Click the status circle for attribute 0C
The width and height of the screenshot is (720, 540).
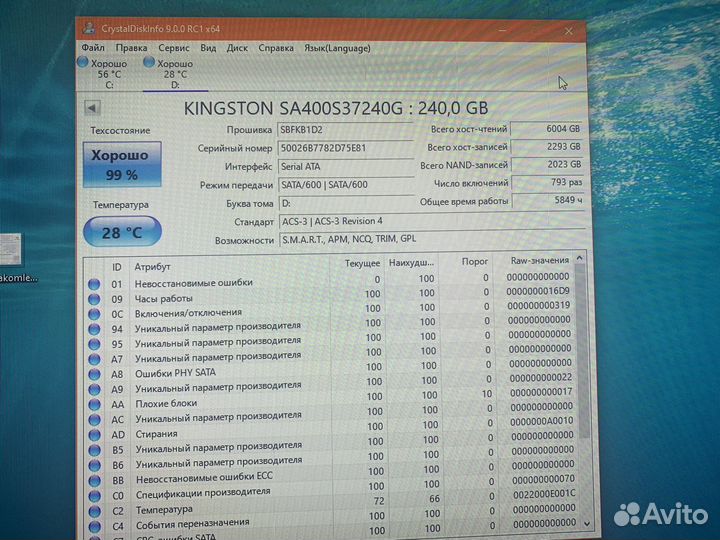click(x=94, y=314)
